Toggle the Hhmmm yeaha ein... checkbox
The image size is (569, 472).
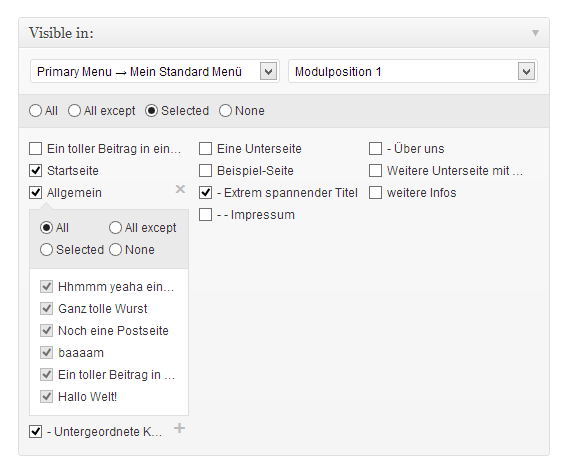click(46, 287)
